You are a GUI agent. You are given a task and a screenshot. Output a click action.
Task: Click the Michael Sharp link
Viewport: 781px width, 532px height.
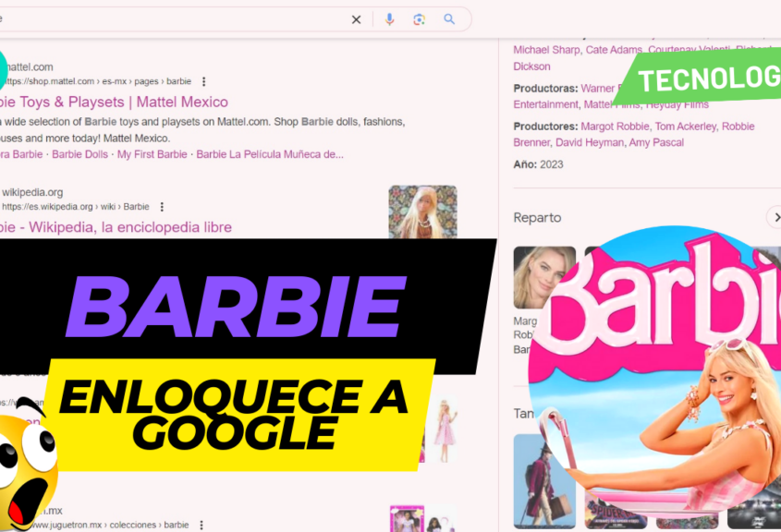pos(546,50)
